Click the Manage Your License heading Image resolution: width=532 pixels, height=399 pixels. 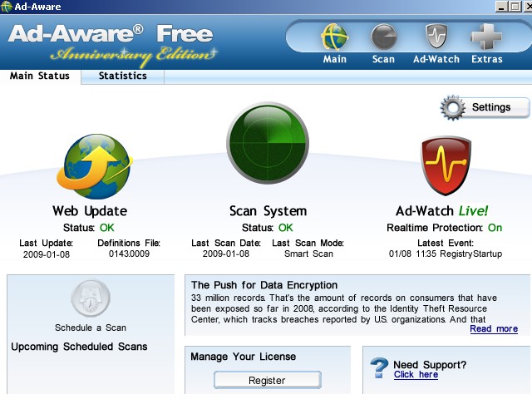point(243,357)
